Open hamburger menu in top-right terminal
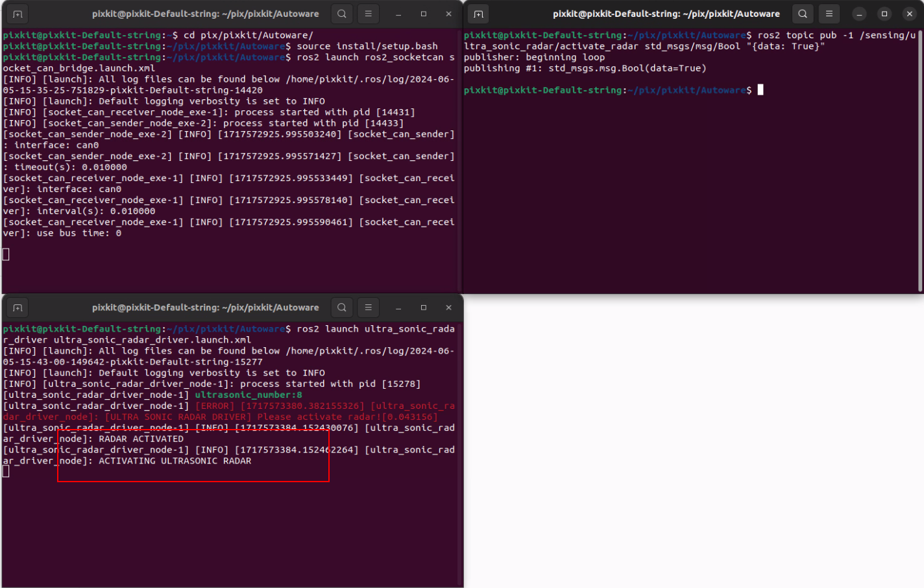Image resolution: width=924 pixels, height=588 pixels. pyautogui.click(x=829, y=14)
